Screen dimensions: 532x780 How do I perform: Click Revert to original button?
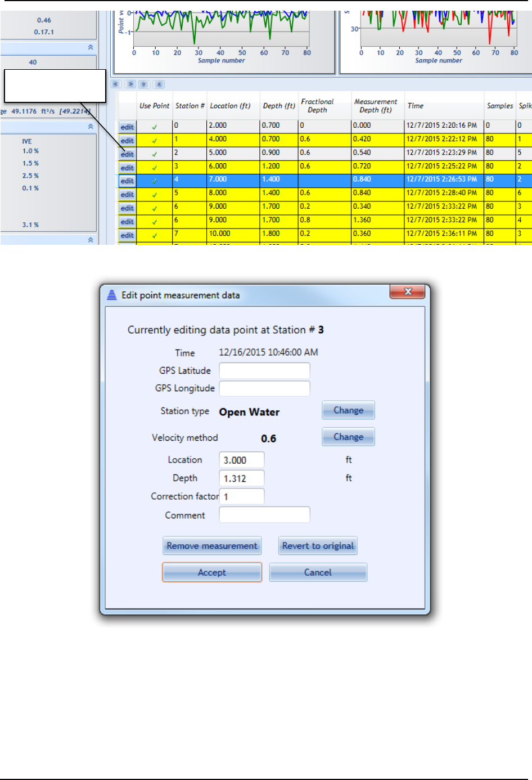click(x=318, y=546)
